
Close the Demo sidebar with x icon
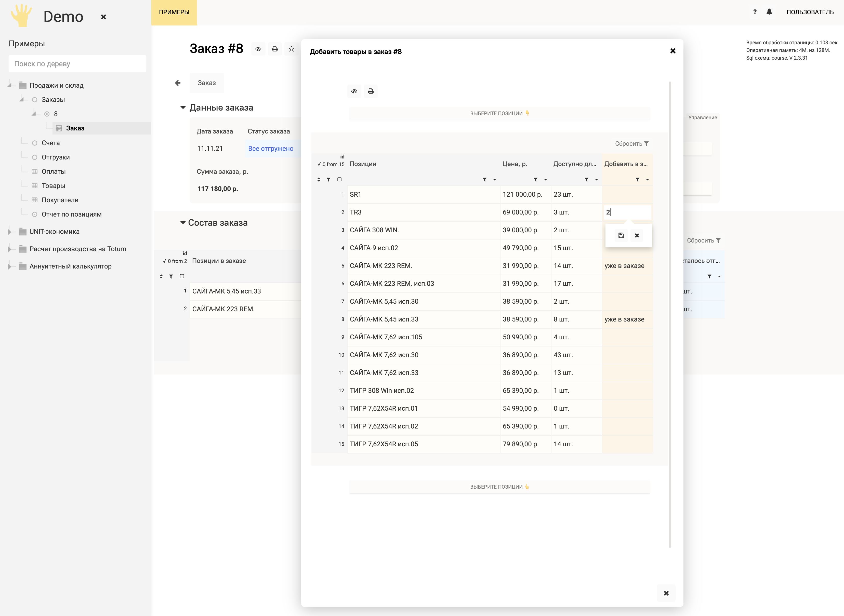click(104, 17)
